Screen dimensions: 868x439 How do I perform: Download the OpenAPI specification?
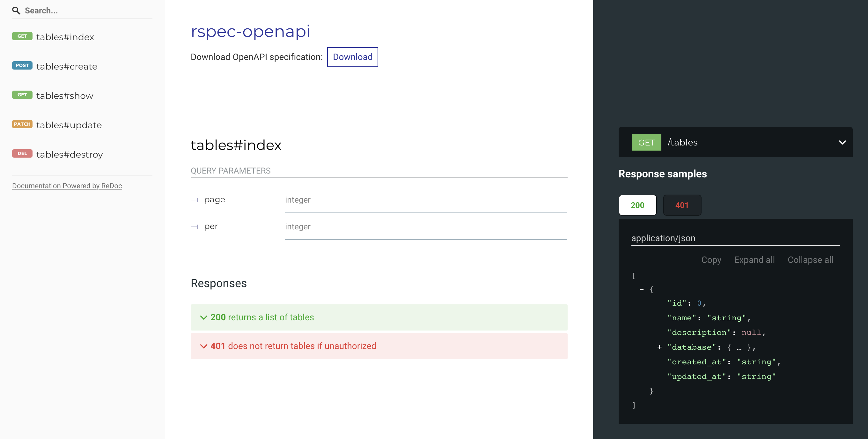coord(352,57)
